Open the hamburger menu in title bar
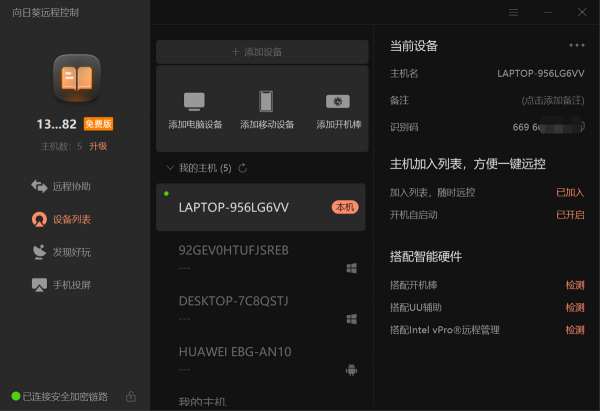Image resolution: width=600 pixels, height=411 pixels. pyautogui.click(x=513, y=12)
